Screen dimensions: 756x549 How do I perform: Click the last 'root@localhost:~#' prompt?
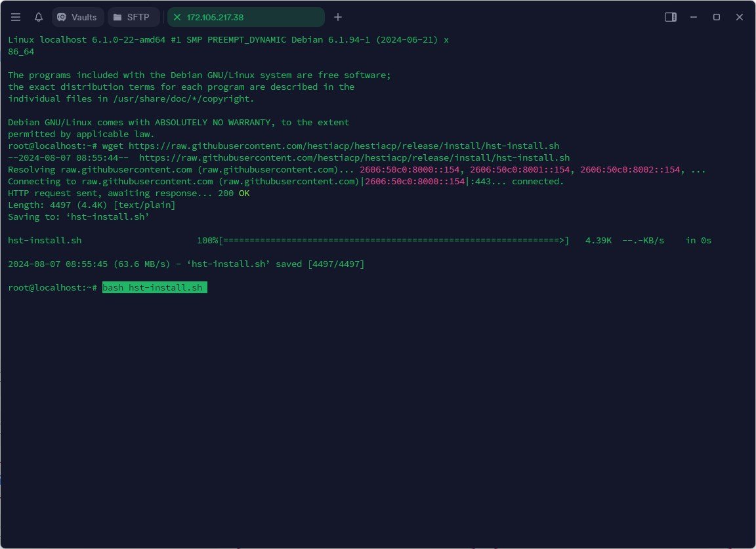click(52, 288)
